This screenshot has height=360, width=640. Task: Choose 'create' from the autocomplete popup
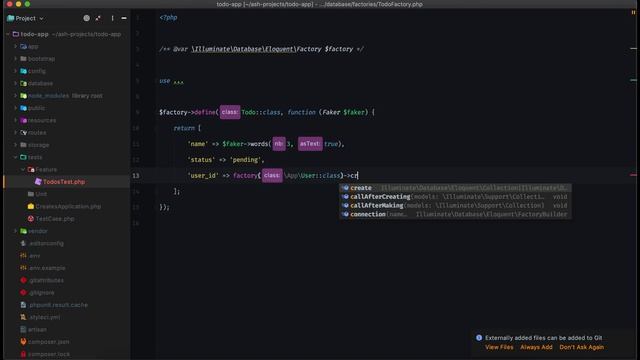tap(455, 188)
